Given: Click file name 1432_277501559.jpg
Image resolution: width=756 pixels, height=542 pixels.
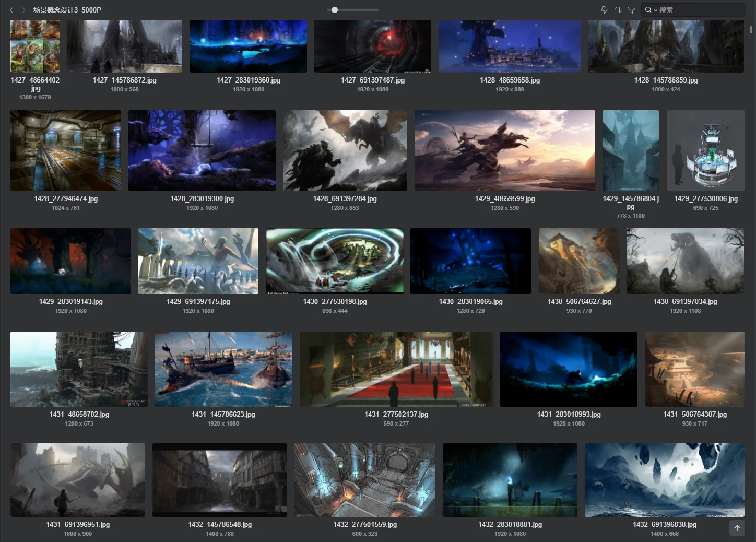Looking at the screenshot, I should click(x=365, y=524).
